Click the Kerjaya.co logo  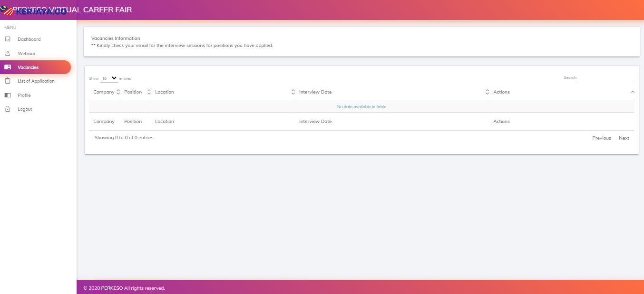(x=33, y=11)
